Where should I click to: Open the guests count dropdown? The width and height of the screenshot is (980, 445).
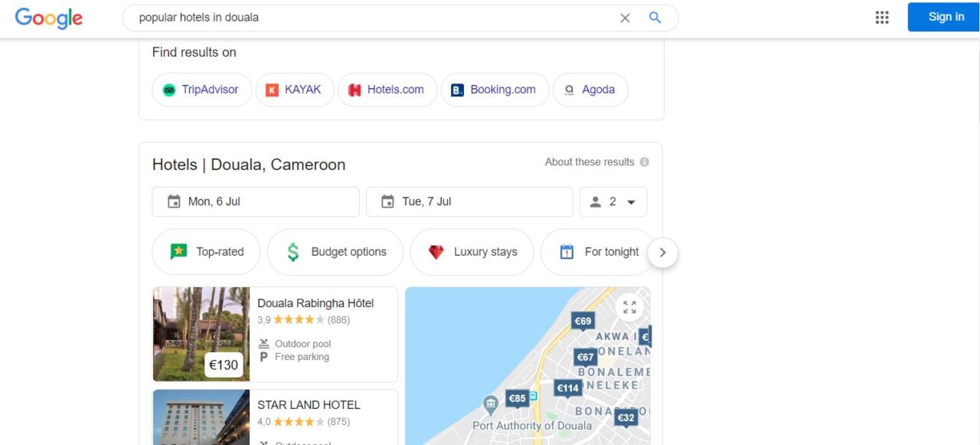coord(613,202)
